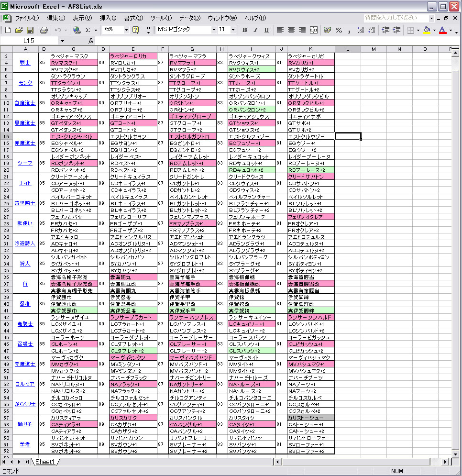Toggle italic formatting
462x476 pixels.
click(x=255, y=30)
